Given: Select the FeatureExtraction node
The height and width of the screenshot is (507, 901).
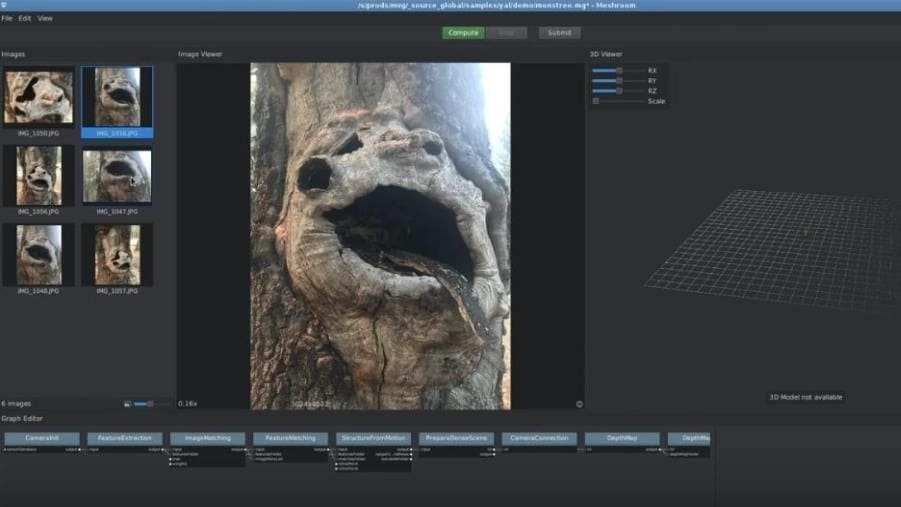Looking at the screenshot, I should (x=125, y=439).
